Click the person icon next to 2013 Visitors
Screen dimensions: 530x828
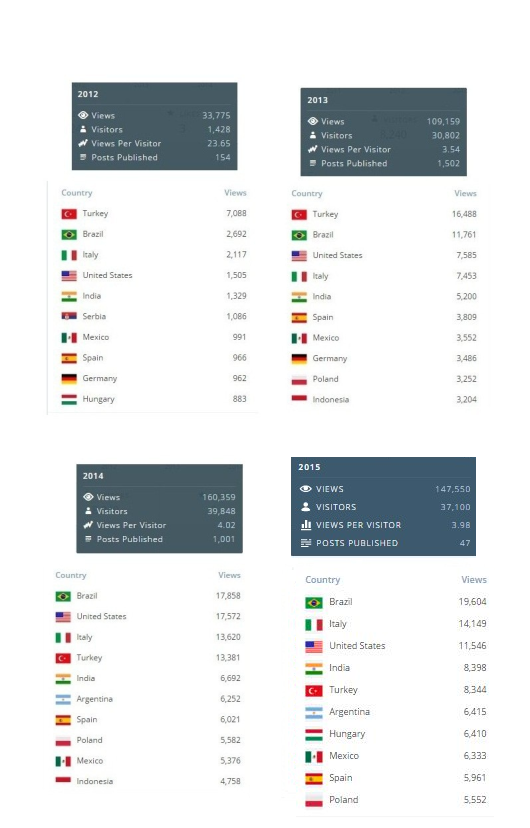coord(313,135)
